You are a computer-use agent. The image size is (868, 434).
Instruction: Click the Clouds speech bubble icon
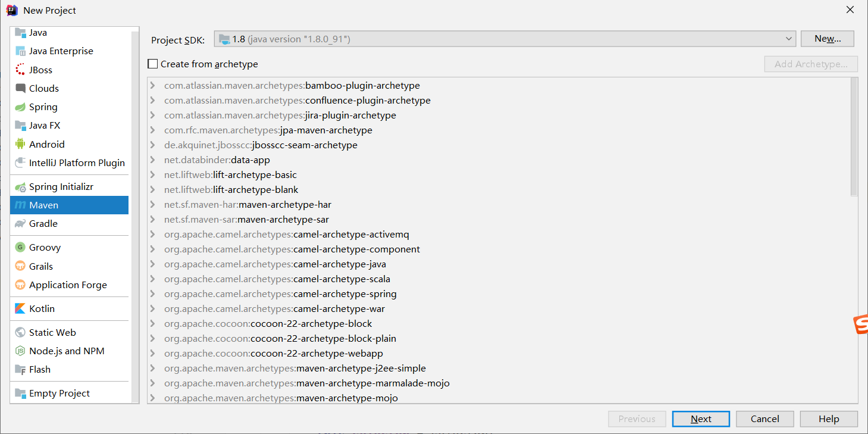[21, 88]
